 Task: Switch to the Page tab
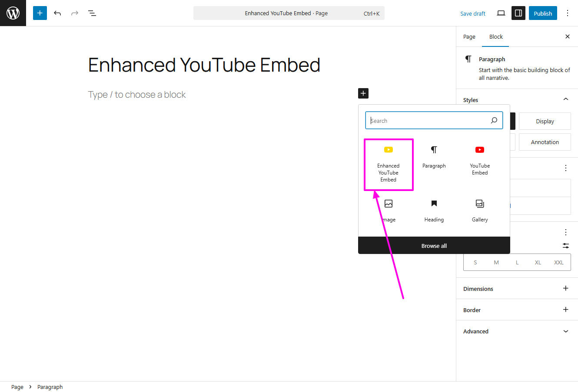tap(469, 37)
